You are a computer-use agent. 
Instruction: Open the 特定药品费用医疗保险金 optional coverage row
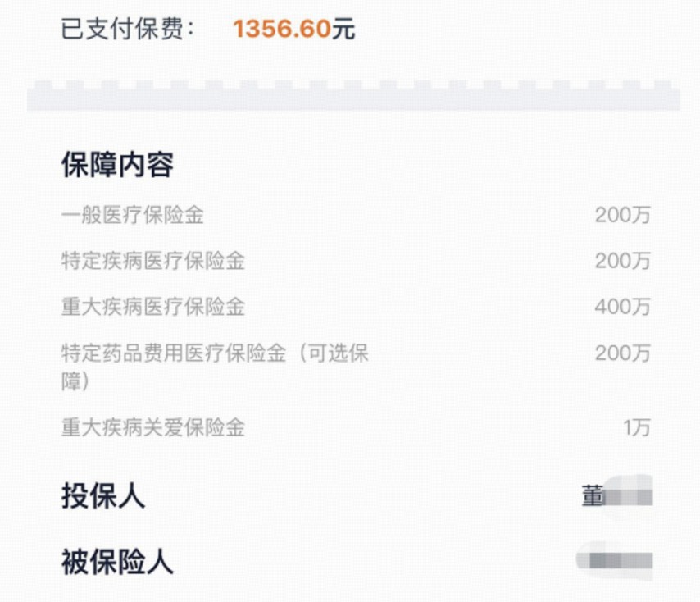[356, 367]
